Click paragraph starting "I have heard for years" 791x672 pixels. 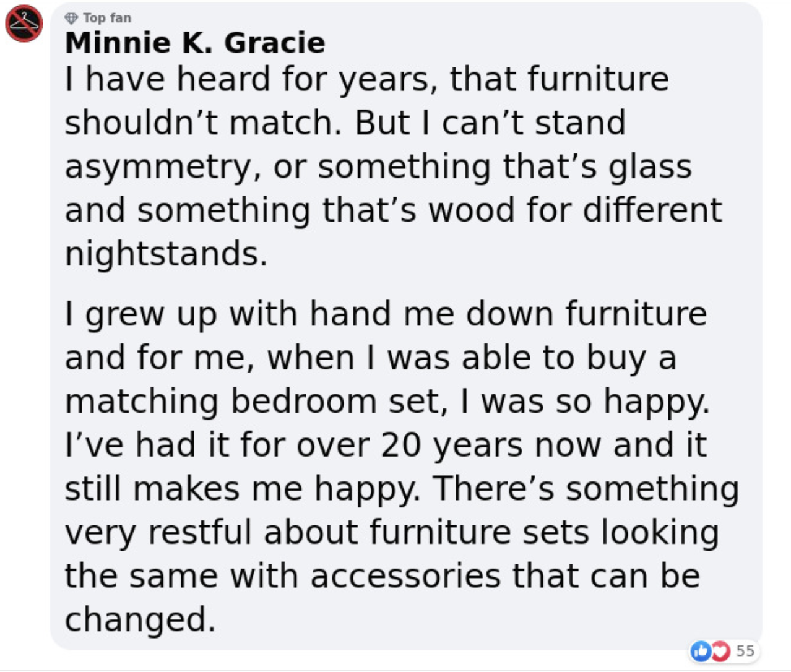(x=394, y=166)
